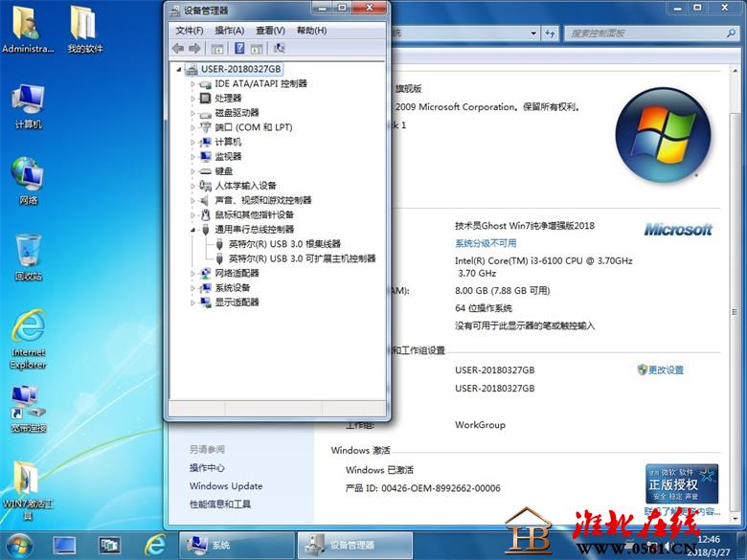Open the 查看(V) menu
This screenshot has width=747, height=560.
click(270, 31)
